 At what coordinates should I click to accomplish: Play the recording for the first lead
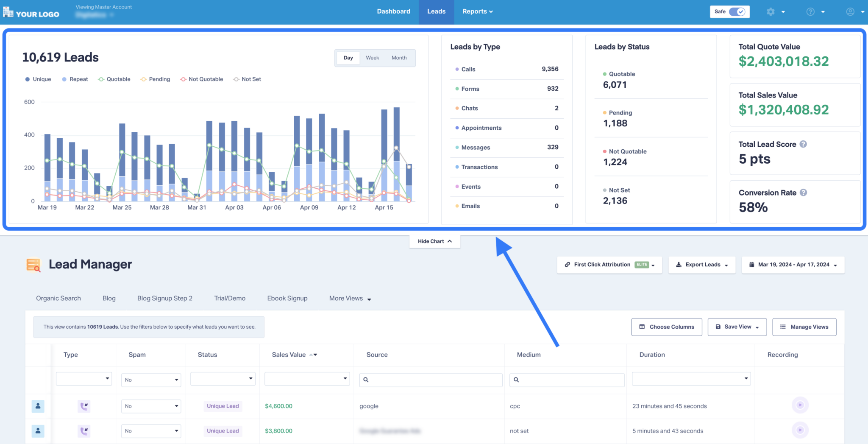point(800,405)
